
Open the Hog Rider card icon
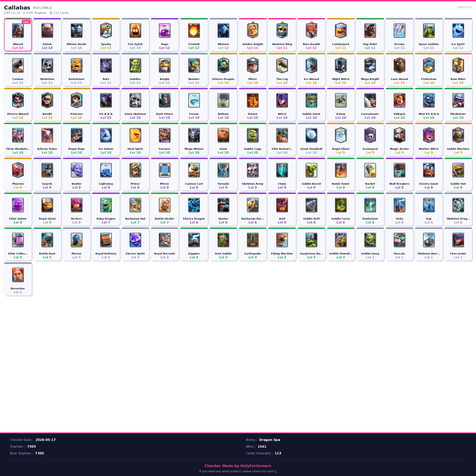(370, 31)
